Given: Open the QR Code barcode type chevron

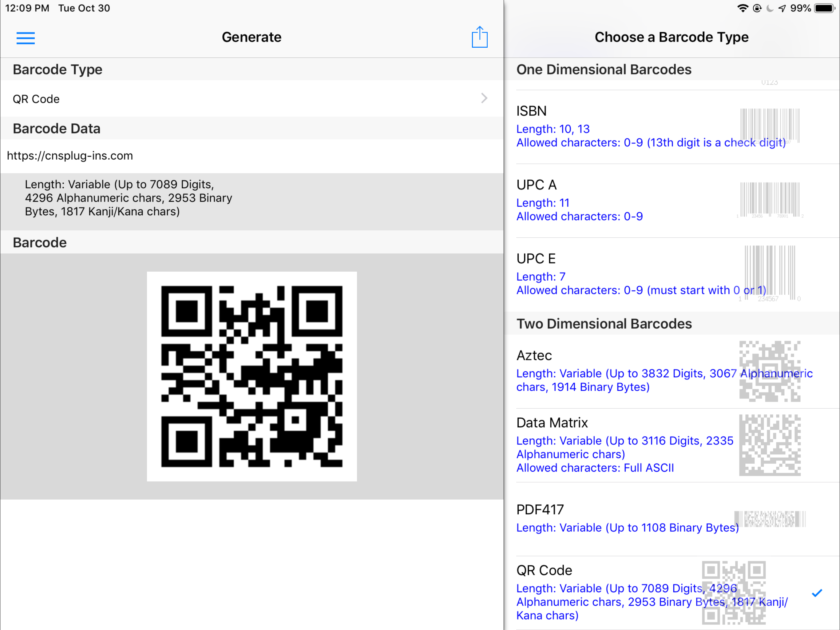Looking at the screenshot, I should 484,98.
